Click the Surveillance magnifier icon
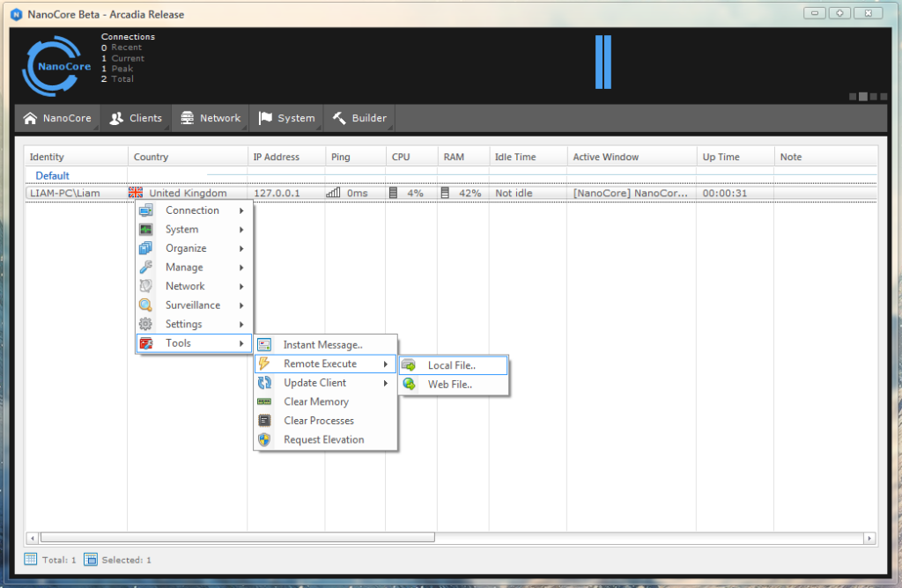The width and height of the screenshot is (902, 588). click(x=146, y=305)
